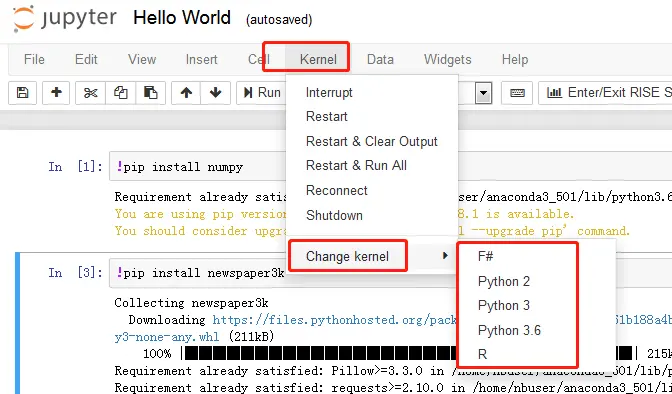Open the Cell menu

[x=258, y=59]
